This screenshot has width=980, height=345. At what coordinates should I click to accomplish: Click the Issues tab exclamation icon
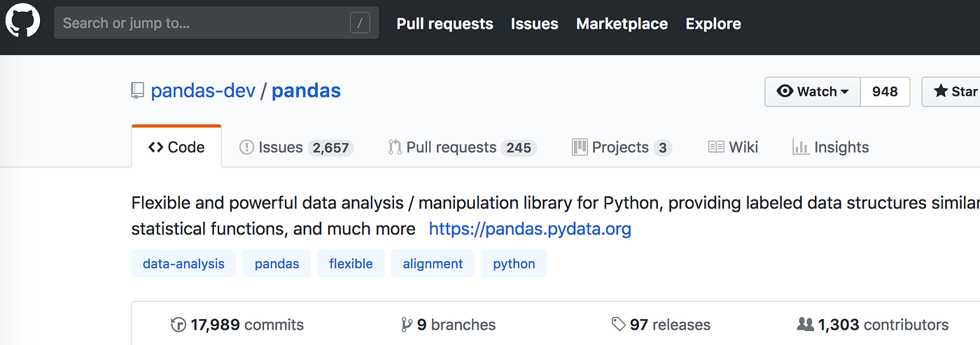[246, 148]
